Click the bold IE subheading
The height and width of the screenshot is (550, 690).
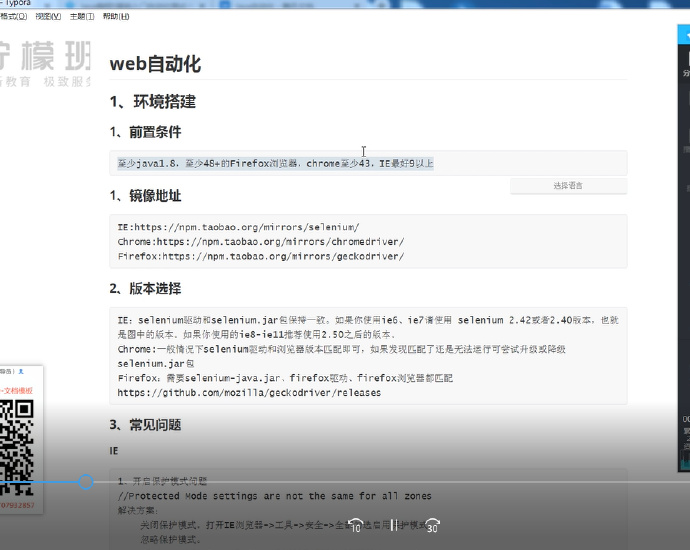pyautogui.click(x=114, y=451)
